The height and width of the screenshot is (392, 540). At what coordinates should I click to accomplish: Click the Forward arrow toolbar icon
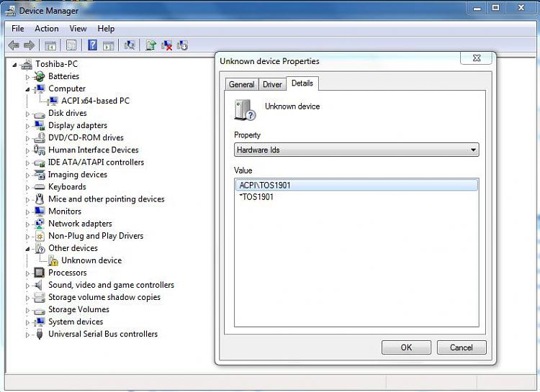pyautogui.click(x=30, y=45)
